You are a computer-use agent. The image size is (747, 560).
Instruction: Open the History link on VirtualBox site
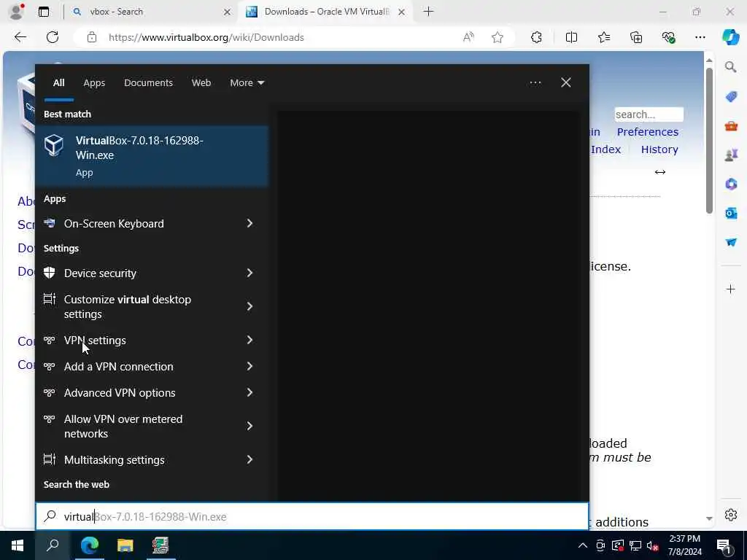[659, 149]
